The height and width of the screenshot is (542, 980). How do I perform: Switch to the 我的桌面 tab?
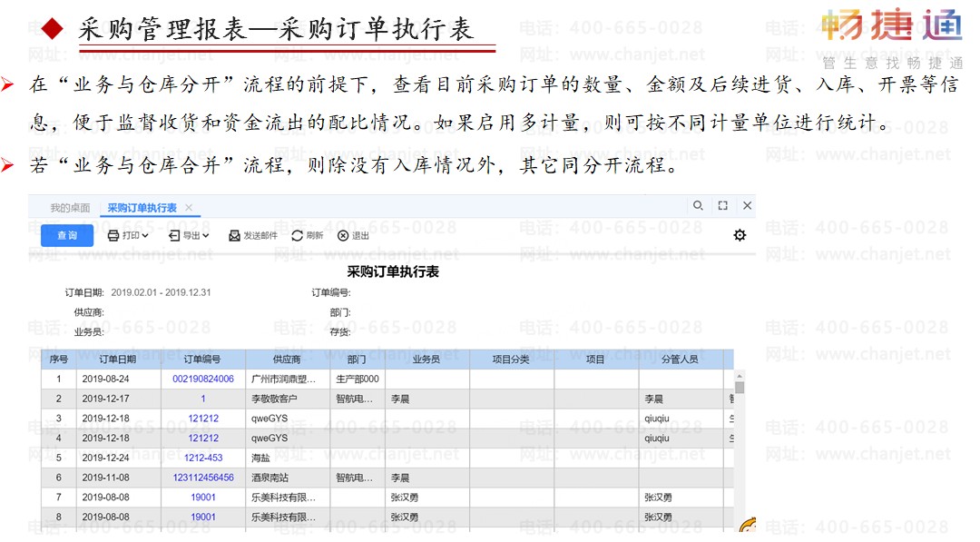(70, 208)
